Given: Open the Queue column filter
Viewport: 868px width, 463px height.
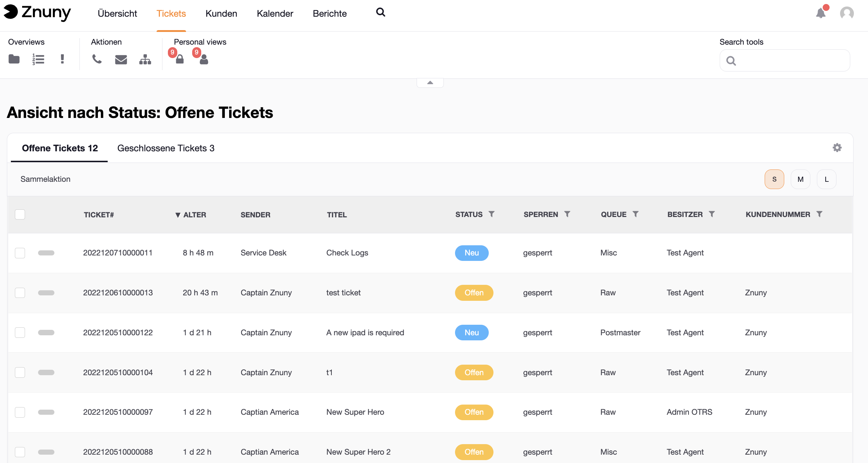Looking at the screenshot, I should [636, 214].
